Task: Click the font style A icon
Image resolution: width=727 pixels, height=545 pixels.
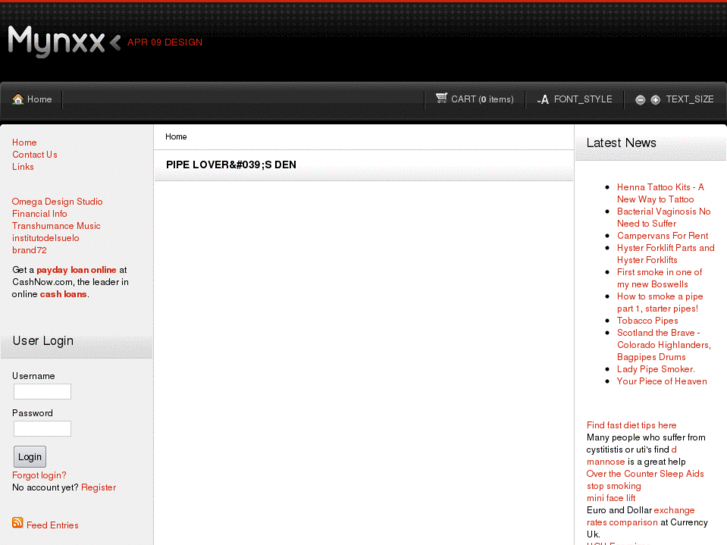Action: (x=543, y=99)
